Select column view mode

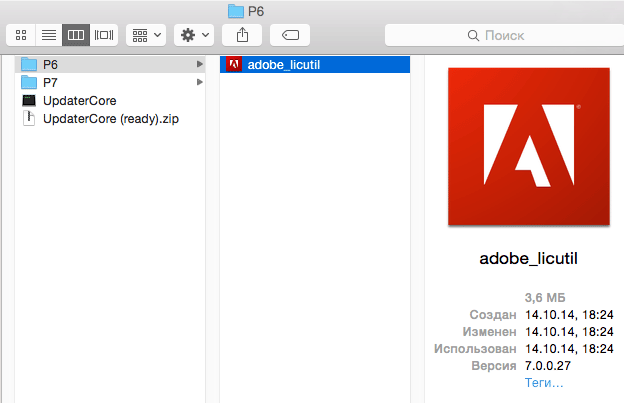pos(76,35)
